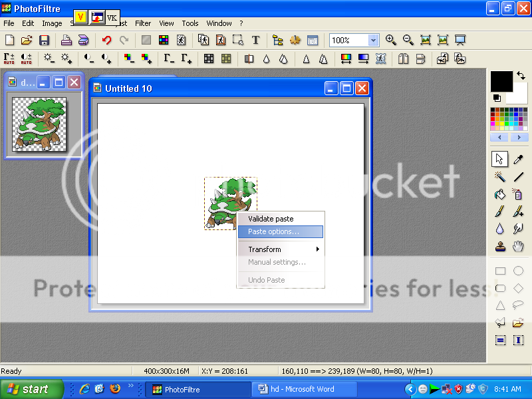Select the Pipette eyedropper tool
The width and height of the screenshot is (532, 399).
click(x=518, y=159)
